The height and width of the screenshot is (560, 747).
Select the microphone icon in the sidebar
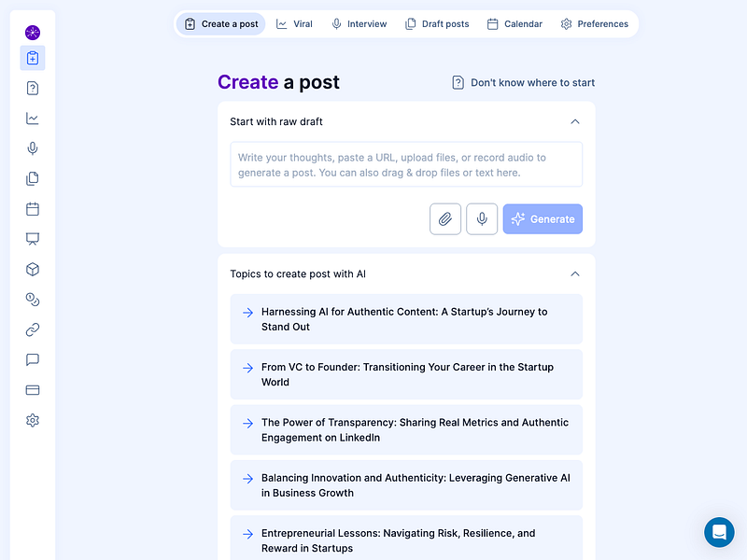coord(33,148)
